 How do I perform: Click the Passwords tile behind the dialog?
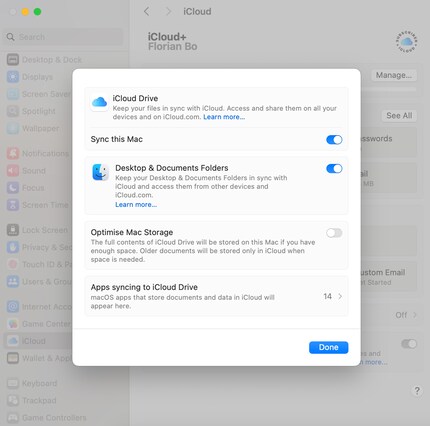pyautogui.click(x=389, y=141)
